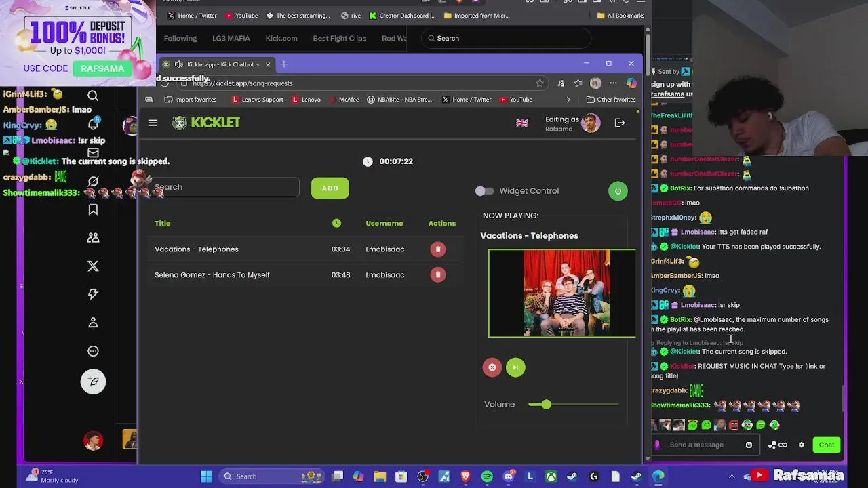
Task: Open Twitter notifications bell icon
Action: point(93,124)
